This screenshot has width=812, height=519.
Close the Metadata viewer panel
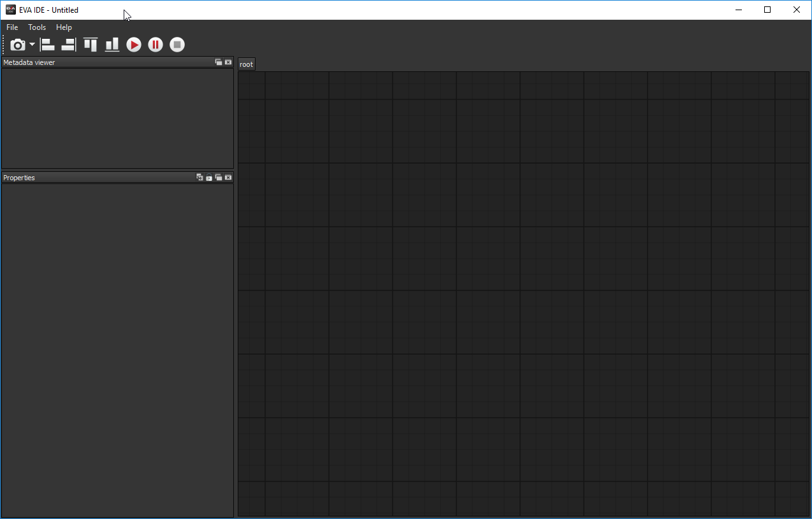pos(228,62)
